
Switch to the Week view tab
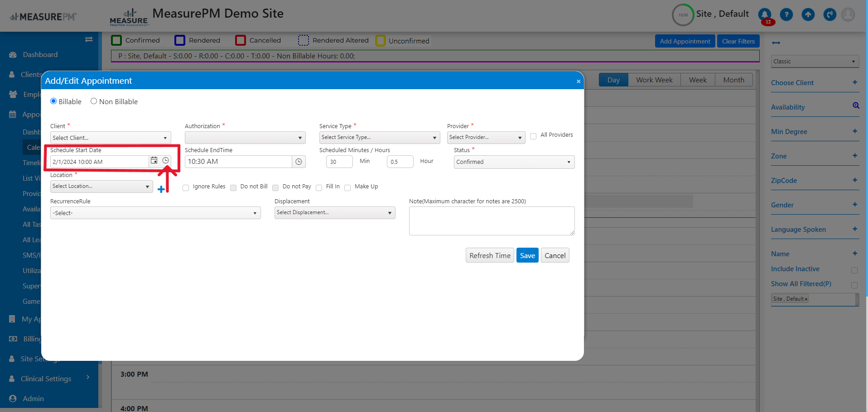click(698, 80)
